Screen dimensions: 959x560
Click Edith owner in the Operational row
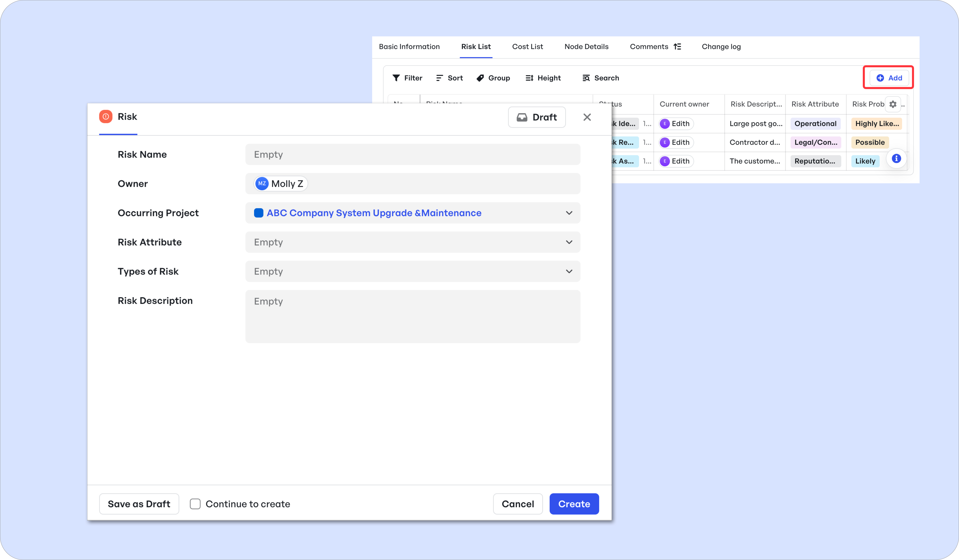click(676, 124)
